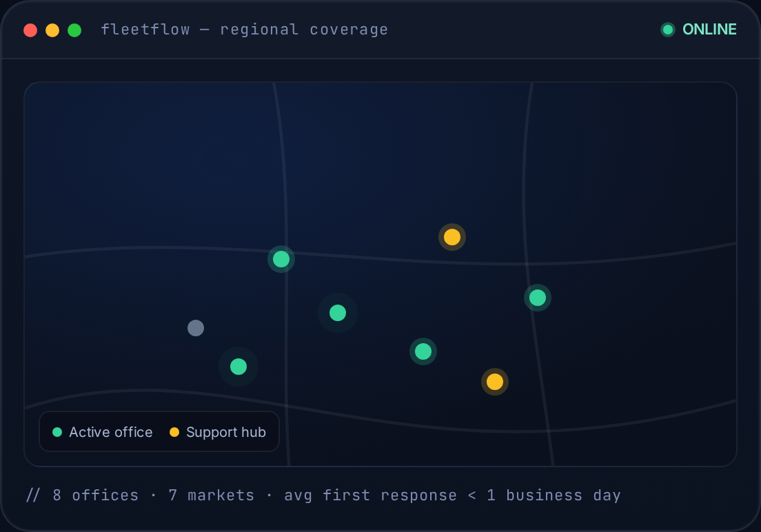Click the "8 offices" footer text
Screen dimensions: 761x532
96,495
